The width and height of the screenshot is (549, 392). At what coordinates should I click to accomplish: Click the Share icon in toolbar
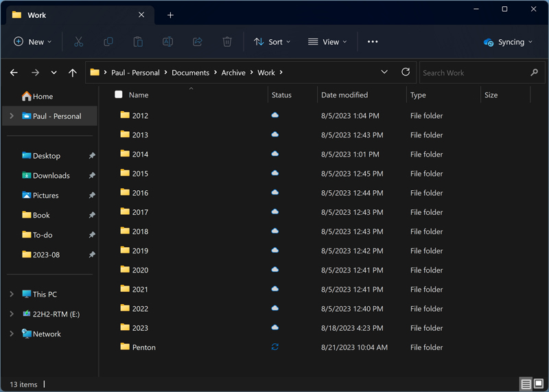(x=198, y=42)
